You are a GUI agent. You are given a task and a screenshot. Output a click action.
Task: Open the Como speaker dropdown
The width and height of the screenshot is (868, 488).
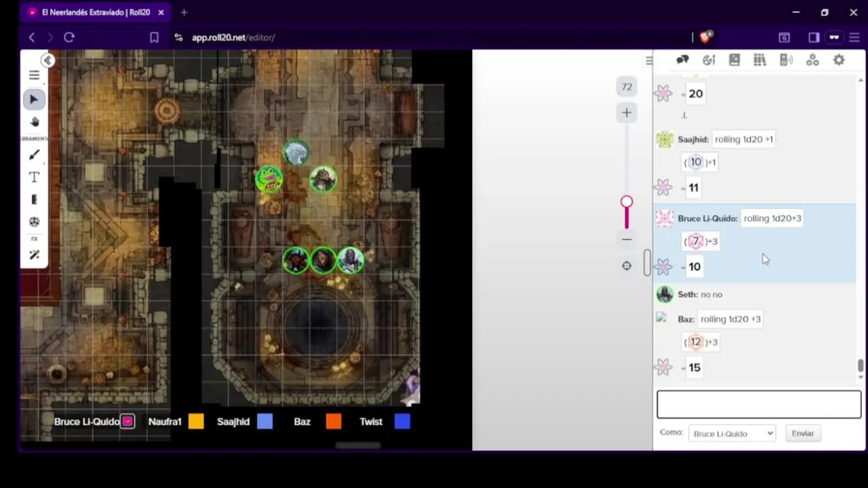coord(732,433)
